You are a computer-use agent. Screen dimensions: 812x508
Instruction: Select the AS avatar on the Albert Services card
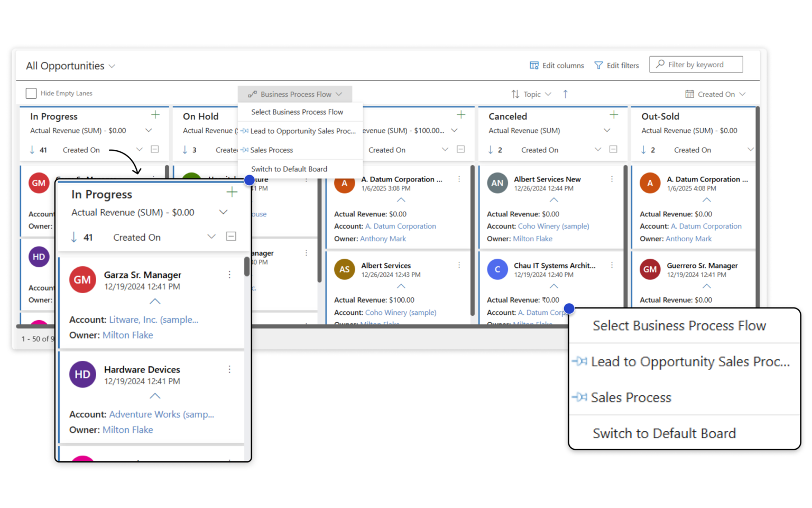345,269
